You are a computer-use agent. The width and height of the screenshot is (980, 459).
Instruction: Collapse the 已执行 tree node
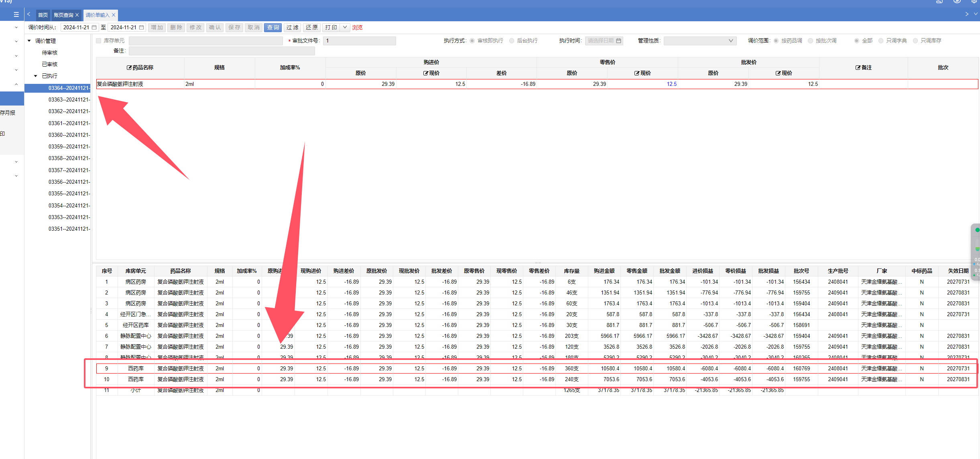click(x=35, y=76)
